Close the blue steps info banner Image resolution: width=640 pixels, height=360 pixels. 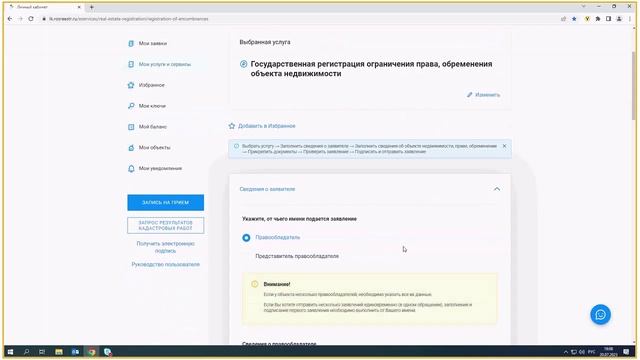(x=504, y=146)
